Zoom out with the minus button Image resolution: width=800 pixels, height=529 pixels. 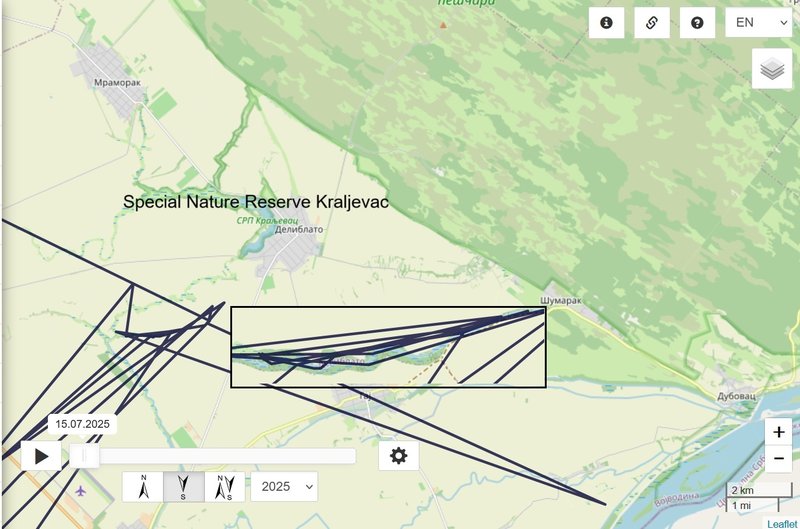pyautogui.click(x=779, y=458)
